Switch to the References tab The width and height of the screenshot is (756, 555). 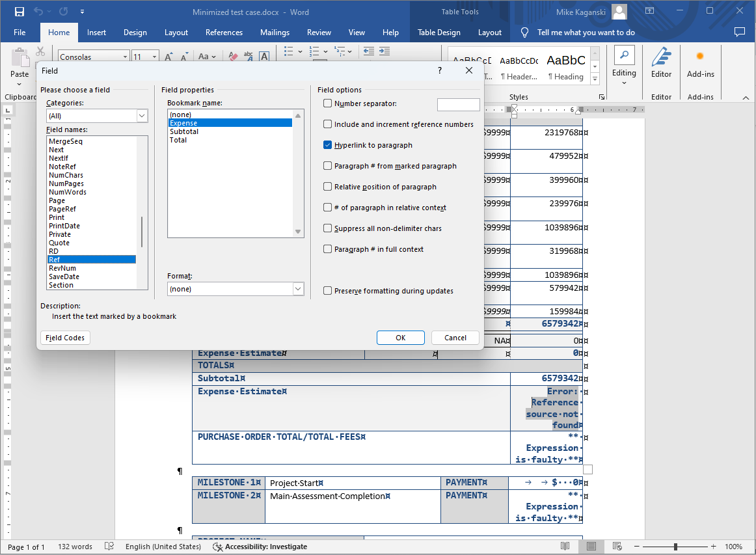(x=224, y=33)
